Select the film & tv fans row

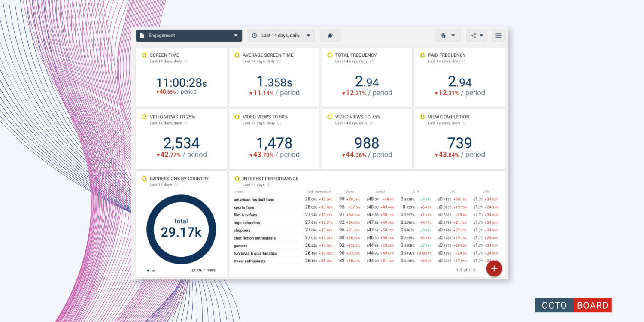367,215
